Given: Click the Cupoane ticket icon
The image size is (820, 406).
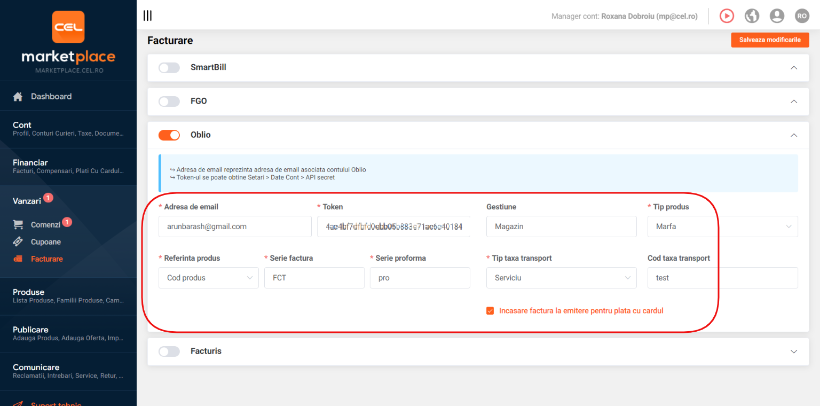Looking at the screenshot, I should [x=18, y=242].
